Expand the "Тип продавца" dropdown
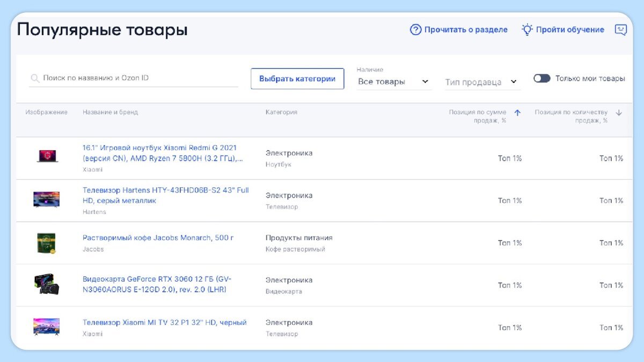The height and width of the screenshot is (362, 644). (482, 82)
